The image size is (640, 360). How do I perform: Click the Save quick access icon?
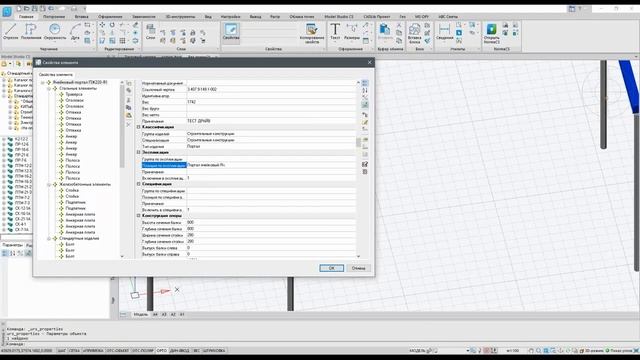(35, 8)
